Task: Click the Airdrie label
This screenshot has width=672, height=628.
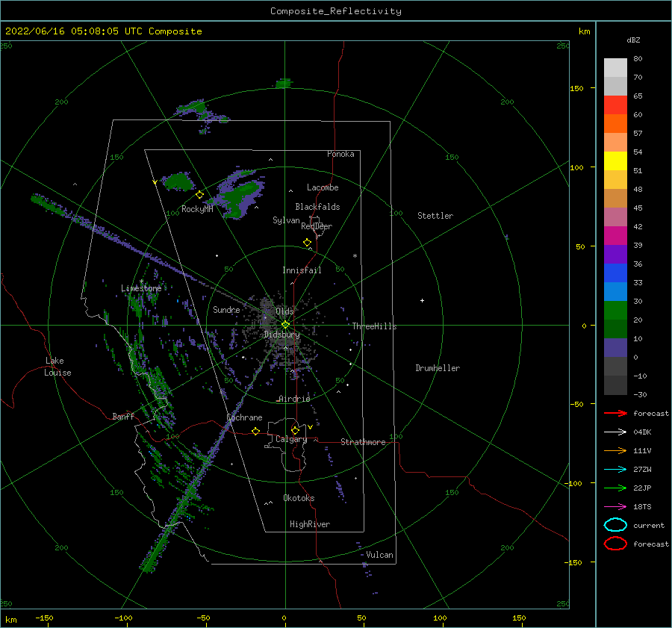Action: [x=294, y=399]
